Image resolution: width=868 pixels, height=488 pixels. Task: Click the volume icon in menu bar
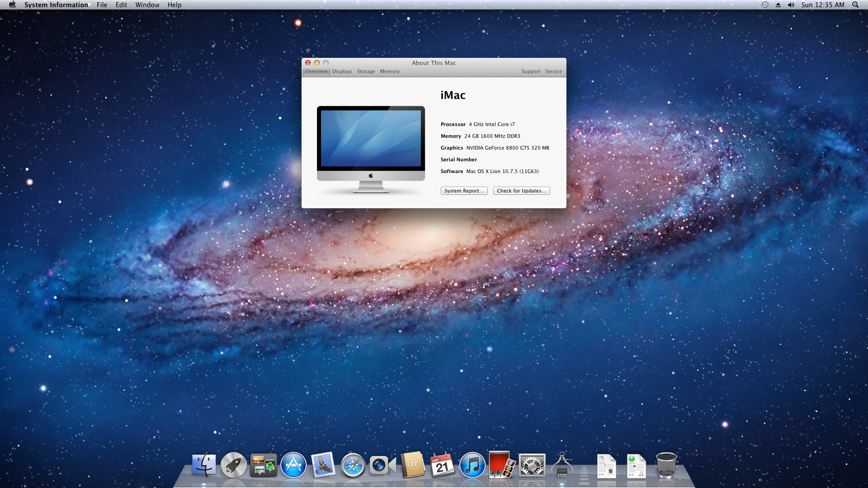point(791,5)
